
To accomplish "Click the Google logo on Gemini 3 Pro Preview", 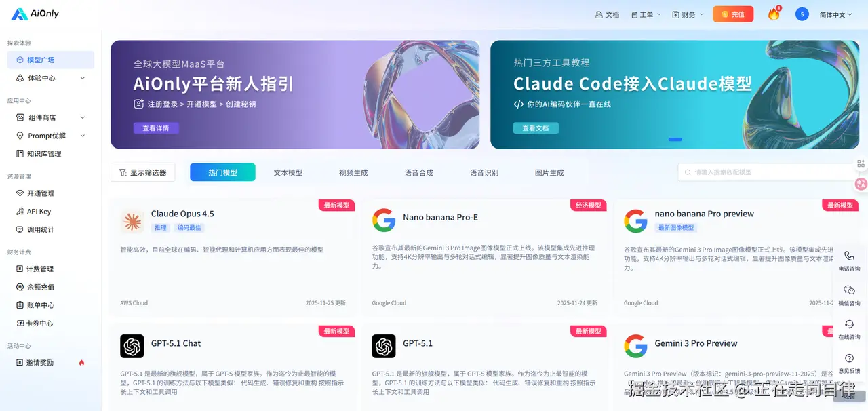I will (635, 346).
